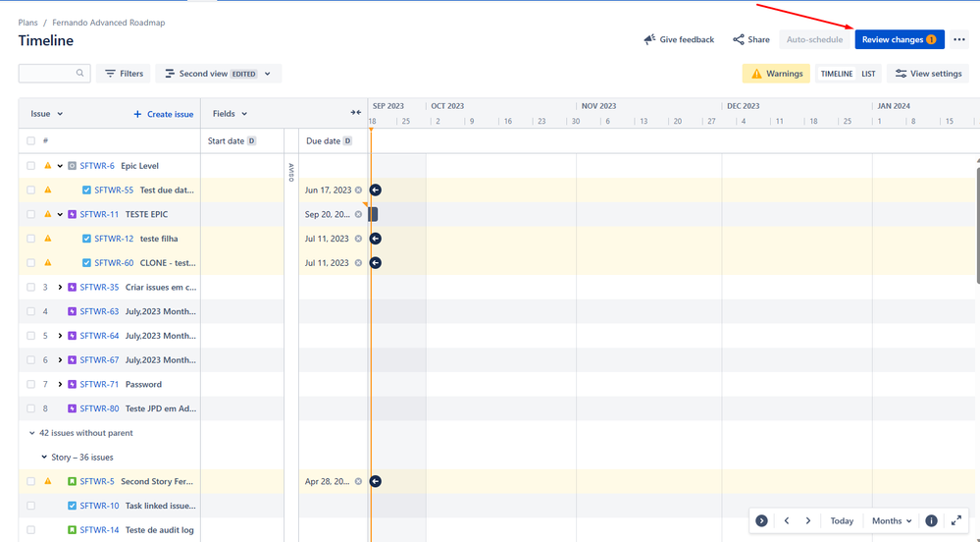This screenshot has width=980, height=542.
Task: Open the Plans breadcrumb
Action: [28, 23]
